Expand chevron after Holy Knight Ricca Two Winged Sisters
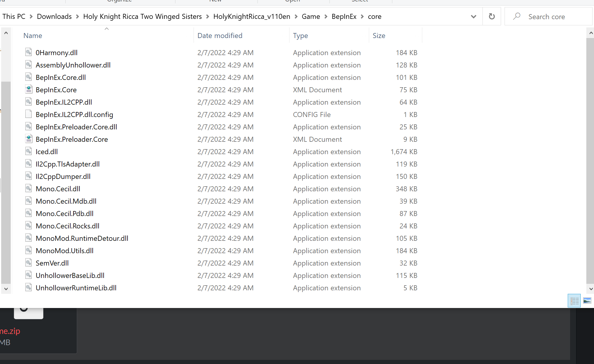Viewport: 594px width, 364px height. coord(207,17)
